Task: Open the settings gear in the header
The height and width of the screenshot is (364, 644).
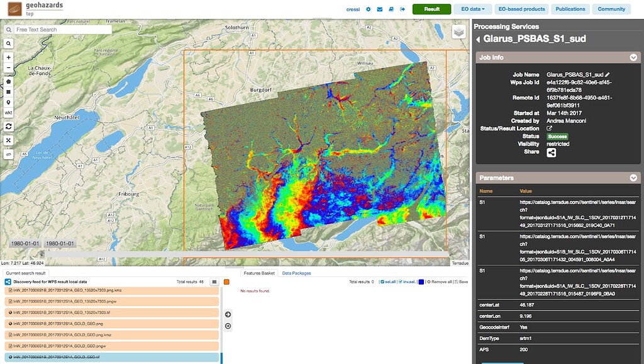Action: [x=367, y=9]
